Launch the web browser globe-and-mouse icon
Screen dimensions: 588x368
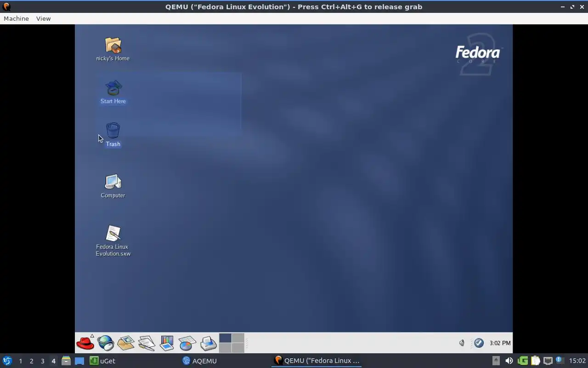tap(105, 343)
